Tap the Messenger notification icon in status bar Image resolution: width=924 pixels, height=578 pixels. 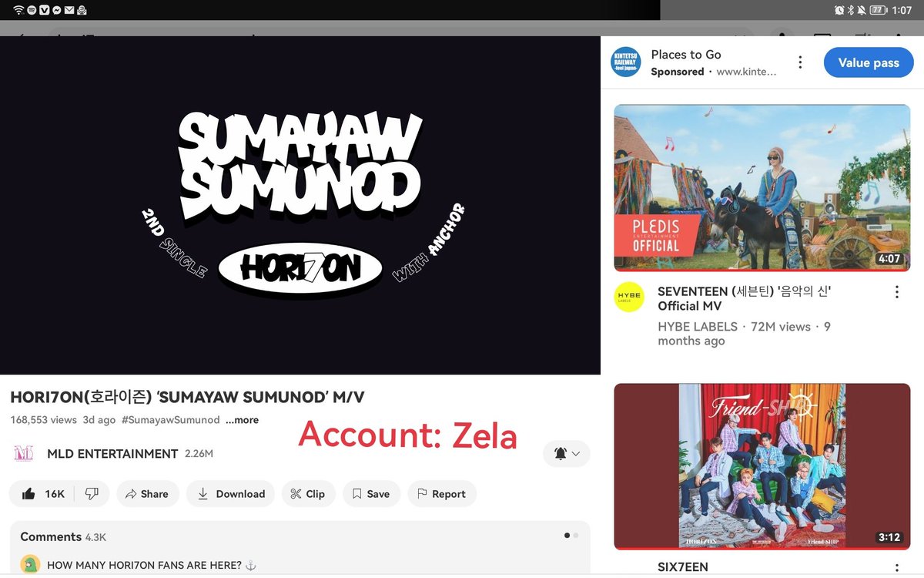(x=56, y=10)
